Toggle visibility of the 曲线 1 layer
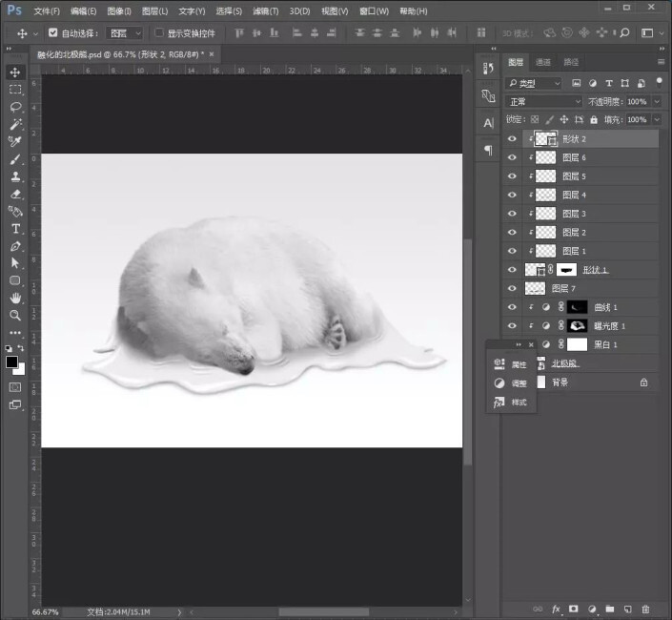 tap(512, 307)
